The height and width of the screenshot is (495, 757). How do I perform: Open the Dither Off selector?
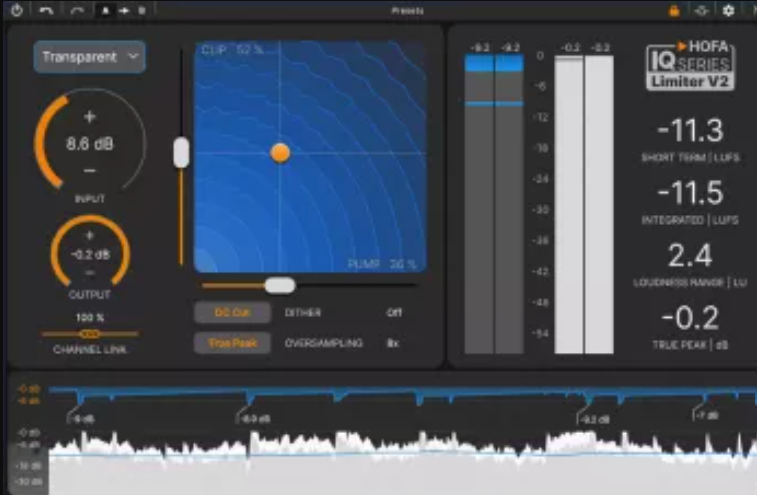(x=394, y=312)
